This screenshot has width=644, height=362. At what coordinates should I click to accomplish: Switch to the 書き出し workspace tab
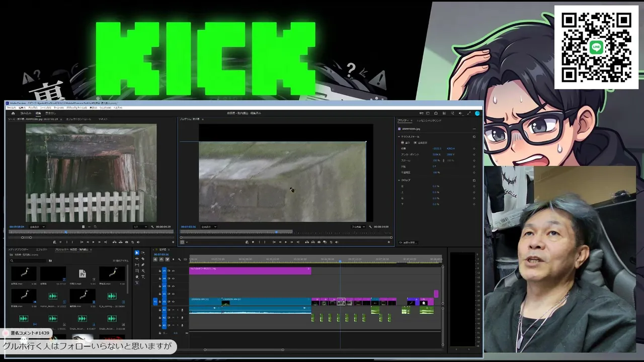tap(51, 113)
